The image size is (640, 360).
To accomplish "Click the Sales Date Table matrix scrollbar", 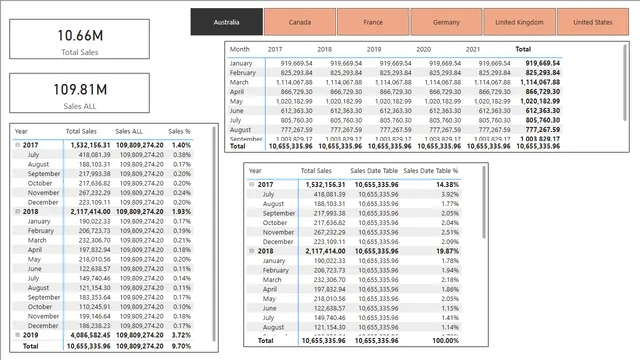I will pyautogui.click(x=484, y=202).
